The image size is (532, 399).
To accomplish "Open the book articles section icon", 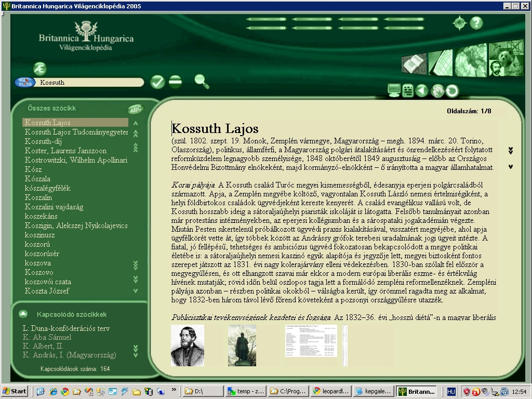I will click(414, 64).
